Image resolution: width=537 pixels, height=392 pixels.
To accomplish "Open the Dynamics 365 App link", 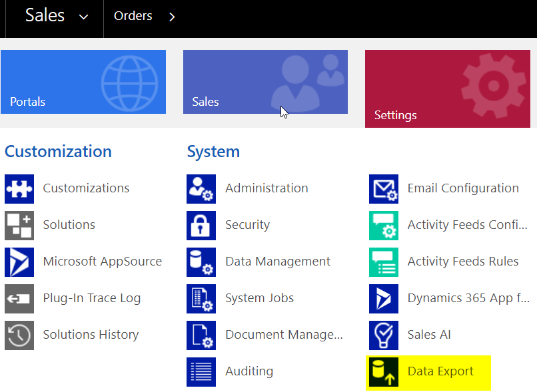I will click(468, 298).
